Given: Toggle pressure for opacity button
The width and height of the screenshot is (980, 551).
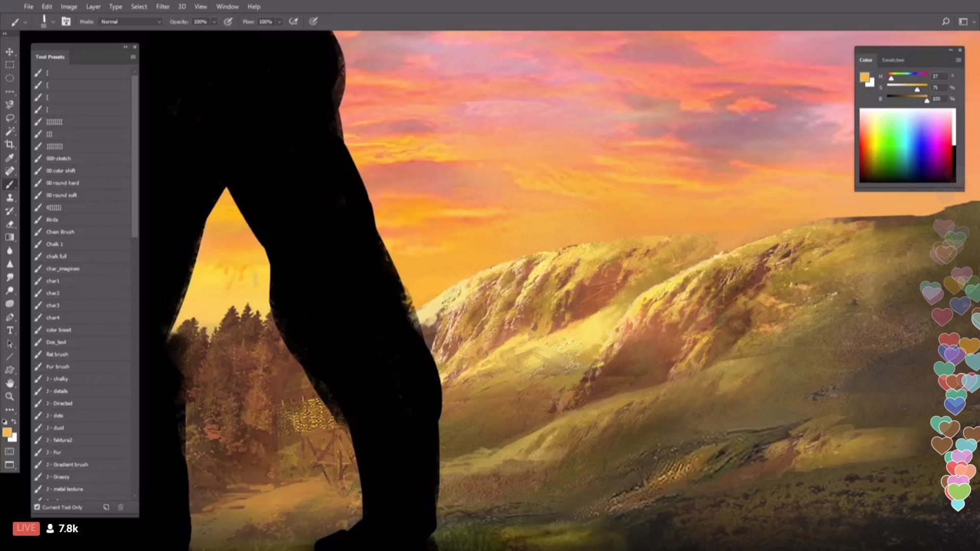Looking at the screenshot, I should click(228, 21).
